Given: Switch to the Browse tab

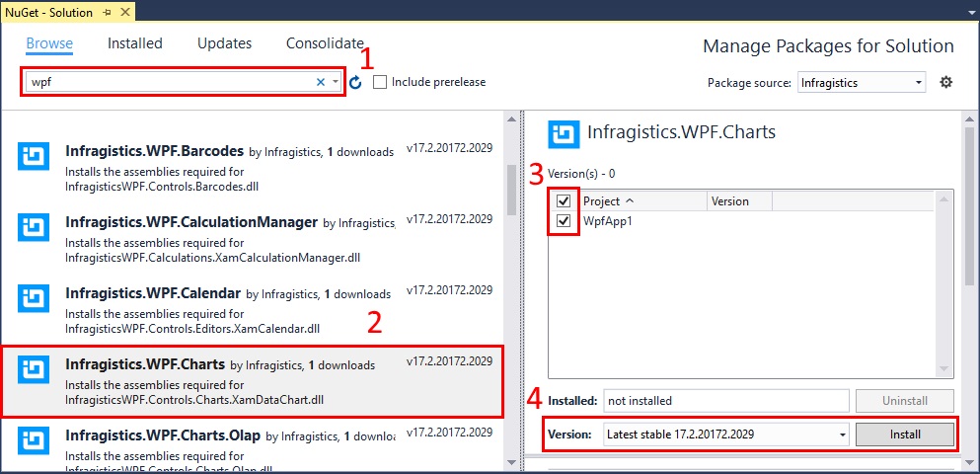Looking at the screenshot, I should click(49, 43).
